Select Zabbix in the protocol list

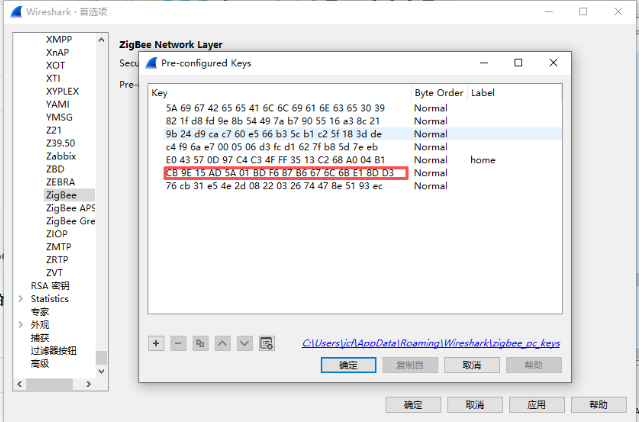pos(61,156)
